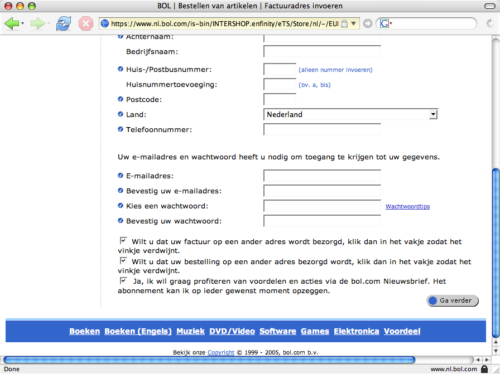Click the Telefoonnummer input field
500x374 pixels.
(322, 129)
